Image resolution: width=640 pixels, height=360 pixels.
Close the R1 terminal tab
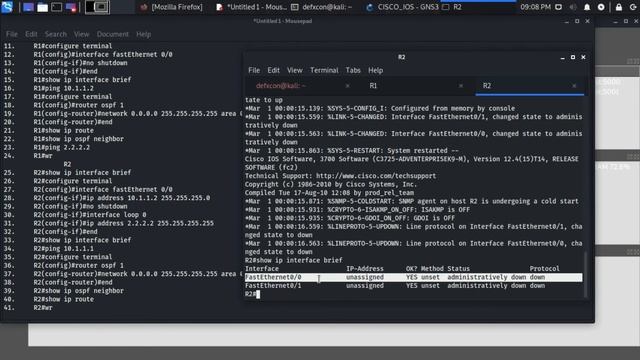(x=461, y=86)
